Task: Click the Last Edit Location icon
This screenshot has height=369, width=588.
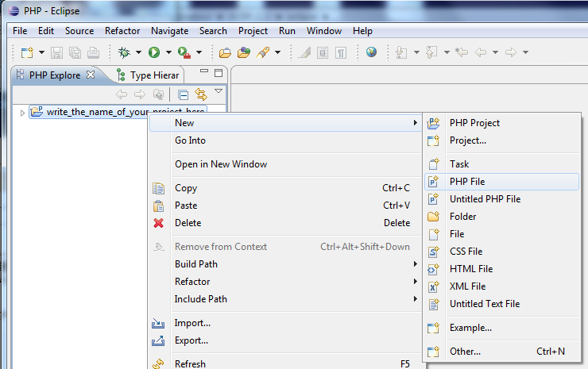Action: tap(462, 52)
